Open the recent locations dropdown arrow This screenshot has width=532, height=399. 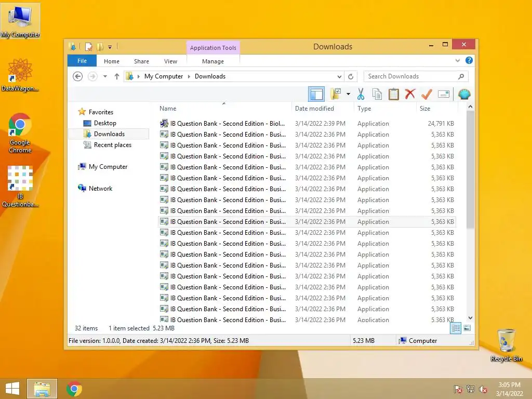[105, 76]
